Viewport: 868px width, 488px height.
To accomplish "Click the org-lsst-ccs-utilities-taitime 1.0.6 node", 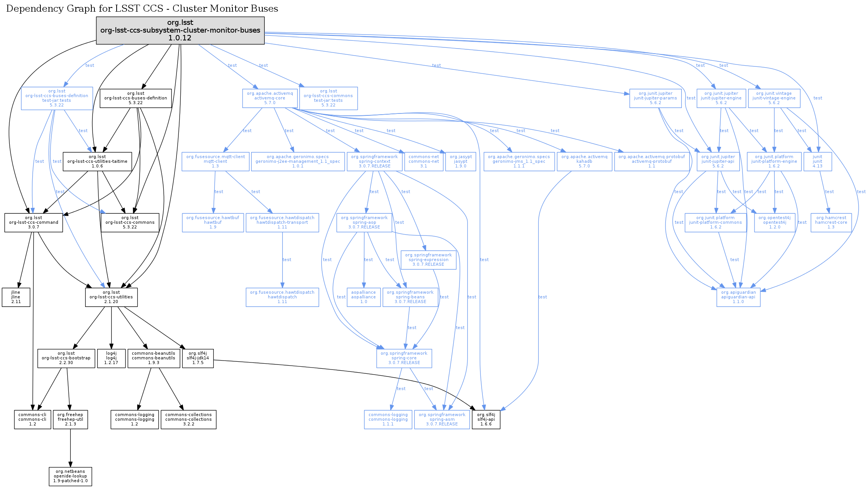I will point(97,162).
